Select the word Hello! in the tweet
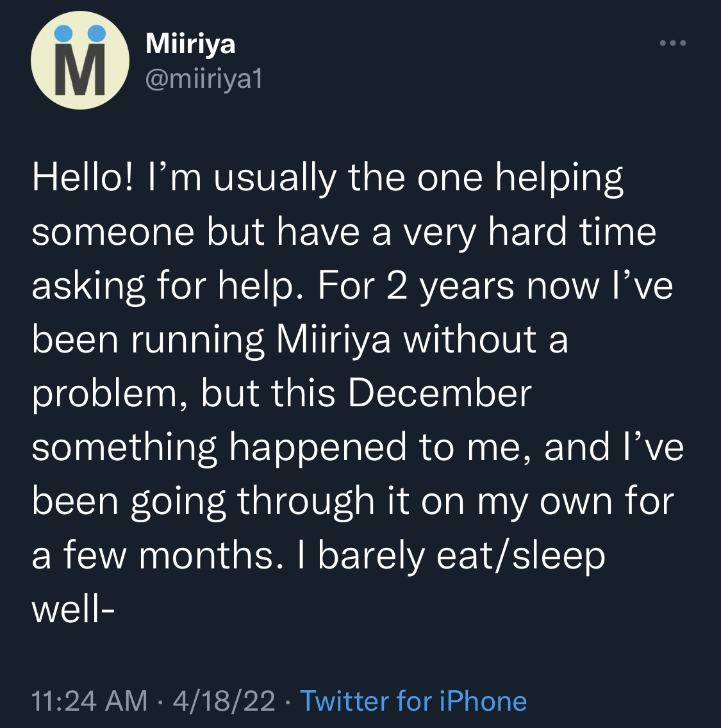 [83, 178]
